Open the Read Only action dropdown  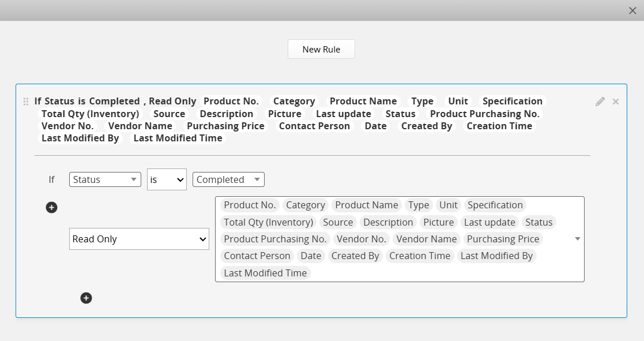coord(139,239)
